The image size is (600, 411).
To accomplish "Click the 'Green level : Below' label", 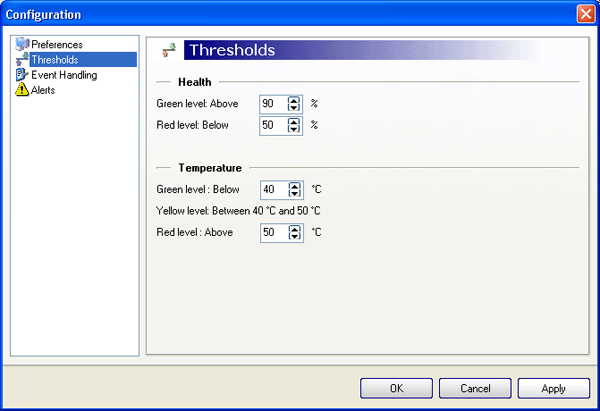I will pyautogui.click(x=198, y=189).
